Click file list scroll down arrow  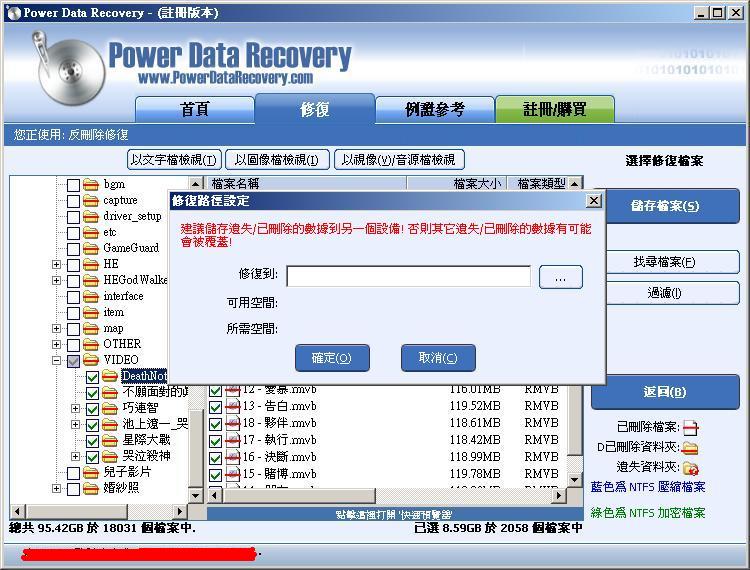tap(575, 479)
